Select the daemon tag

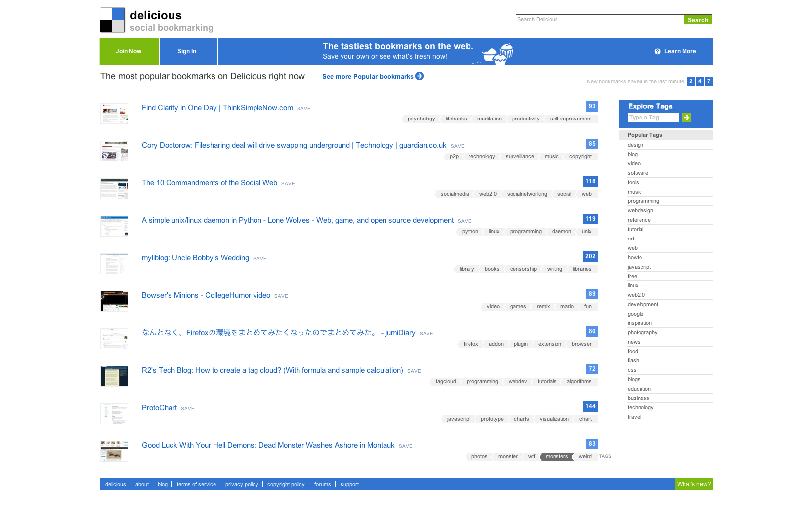(x=561, y=232)
